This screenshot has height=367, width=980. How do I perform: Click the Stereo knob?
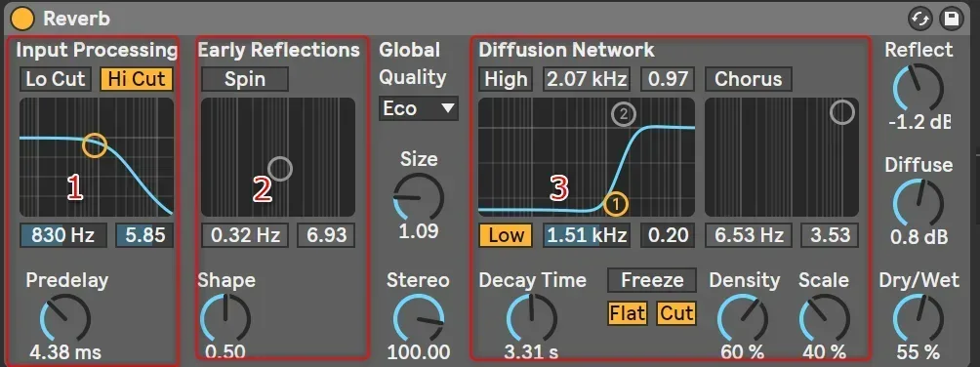[418, 319]
